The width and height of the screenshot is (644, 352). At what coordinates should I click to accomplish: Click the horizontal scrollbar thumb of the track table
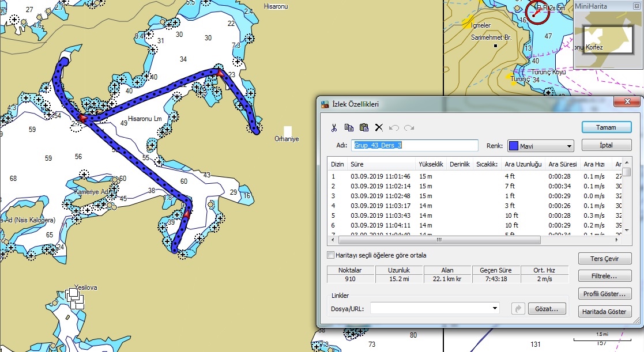pos(439,240)
